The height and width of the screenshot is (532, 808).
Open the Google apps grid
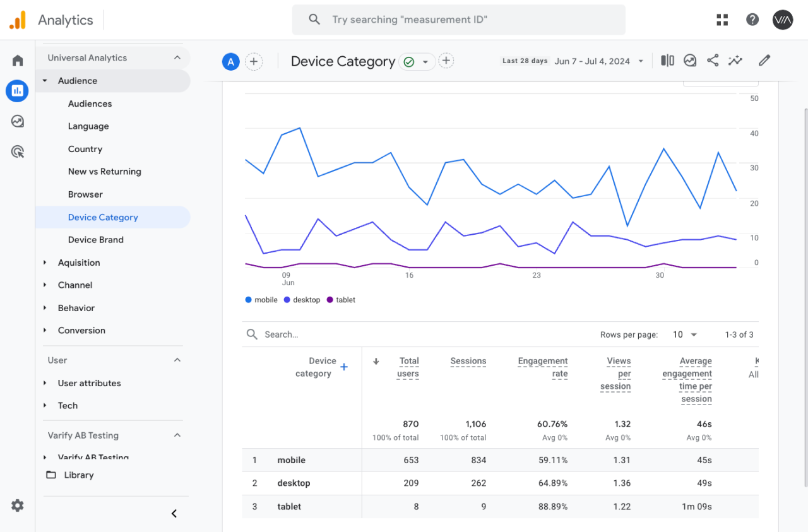tap(722, 20)
